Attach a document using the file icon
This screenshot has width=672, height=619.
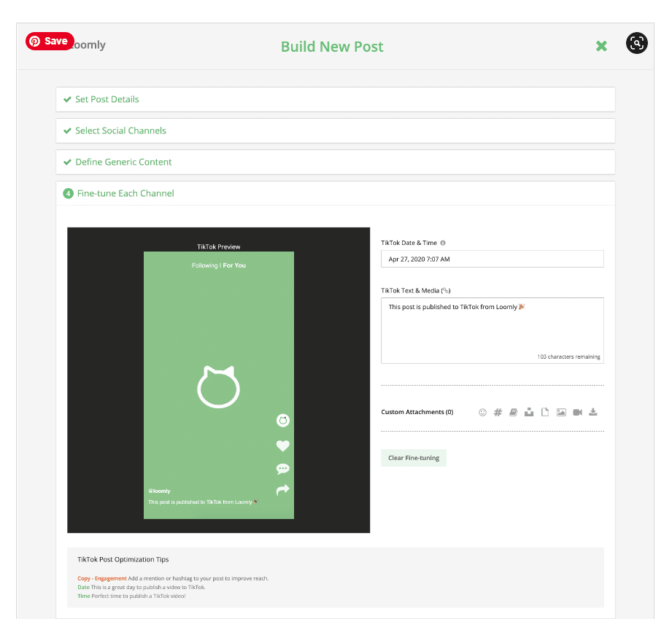(545, 412)
